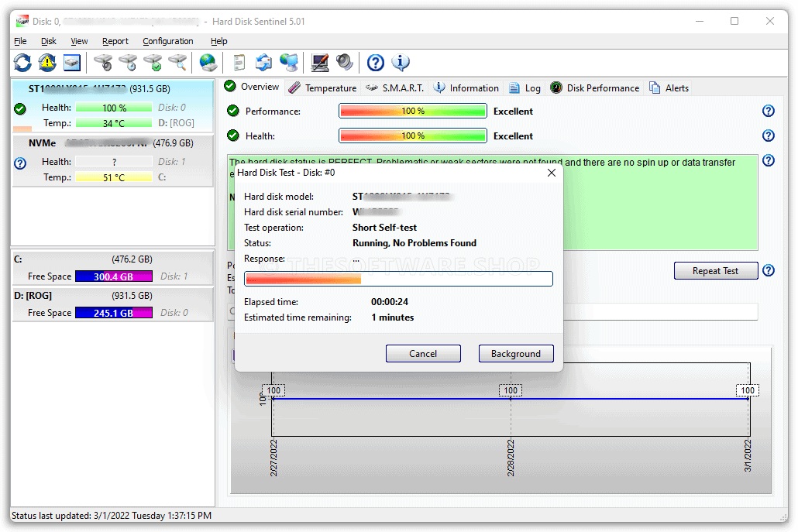Click the help icon beside green status text
This screenshot has height=532, width=798.
(769, 161)
